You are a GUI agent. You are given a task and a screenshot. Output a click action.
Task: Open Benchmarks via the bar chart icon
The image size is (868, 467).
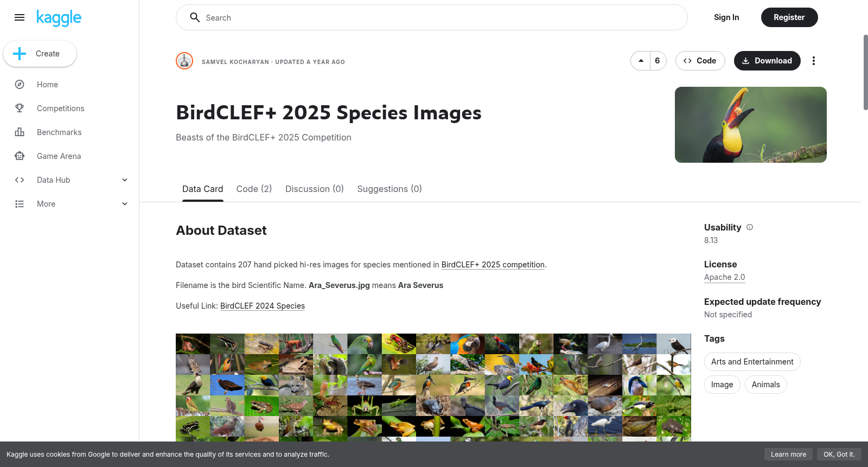20,132
